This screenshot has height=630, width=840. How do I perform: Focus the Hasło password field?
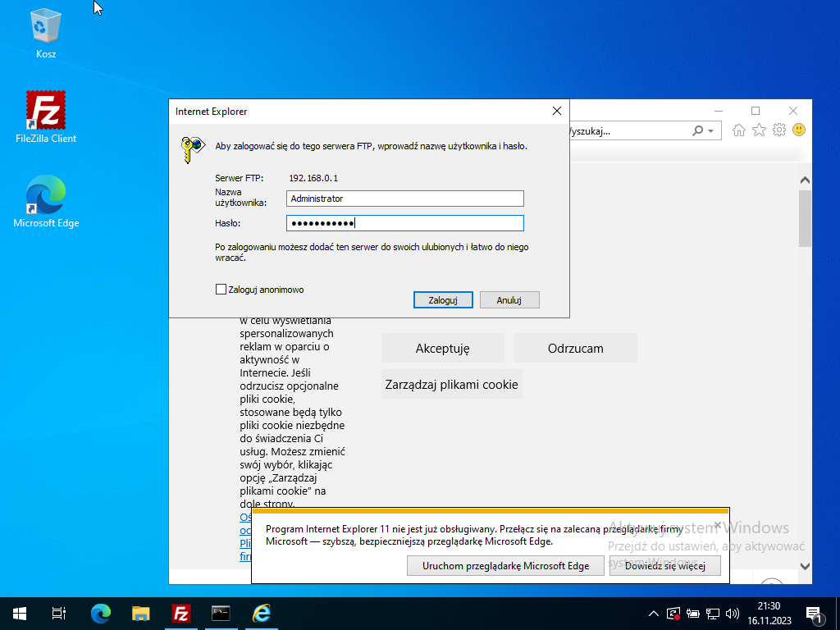405,223
